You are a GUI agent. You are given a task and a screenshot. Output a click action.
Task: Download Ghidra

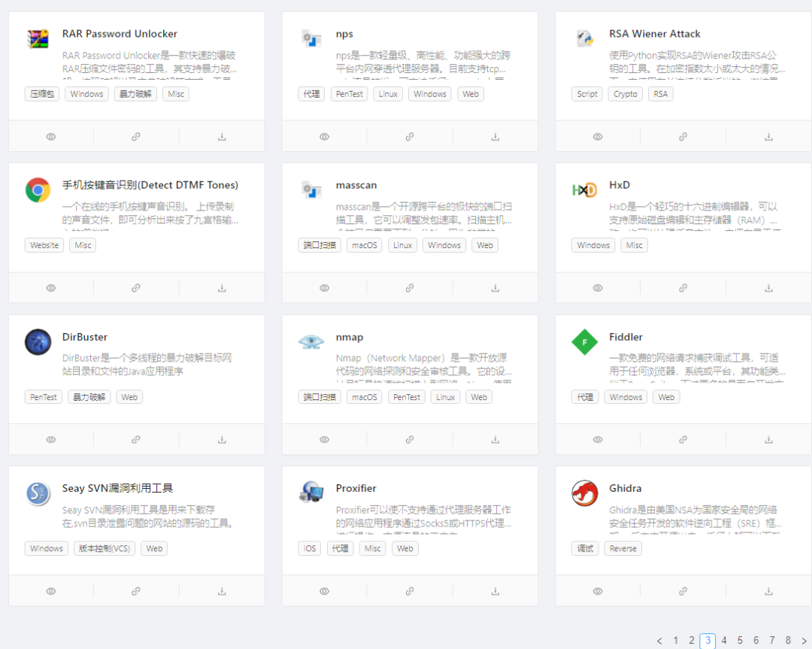click(768, 591)
